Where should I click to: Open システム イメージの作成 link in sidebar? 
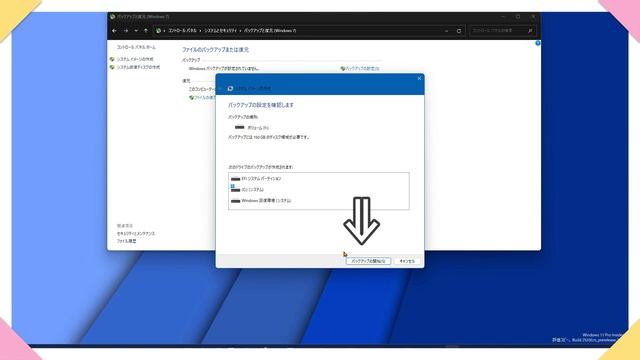click(135, 59)
